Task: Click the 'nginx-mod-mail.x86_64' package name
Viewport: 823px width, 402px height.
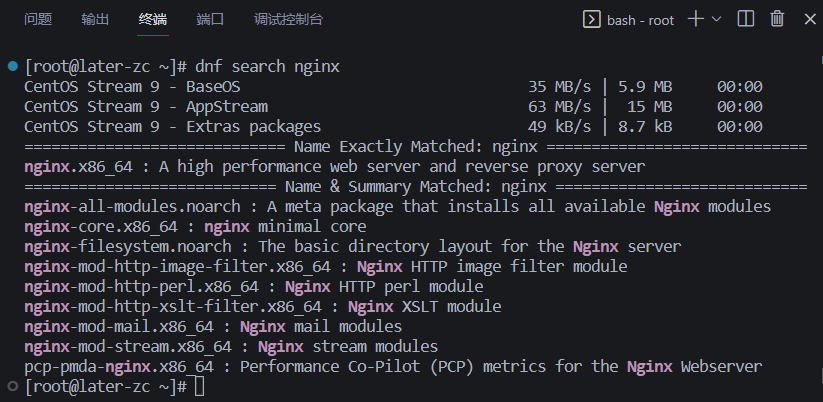Action: pos(119,326)
